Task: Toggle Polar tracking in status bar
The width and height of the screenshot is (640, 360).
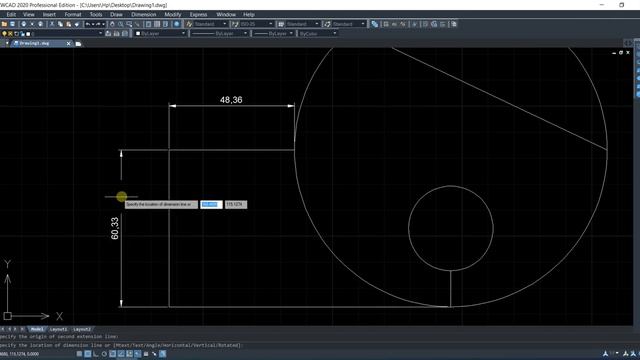Action: [x=104, y=354]
